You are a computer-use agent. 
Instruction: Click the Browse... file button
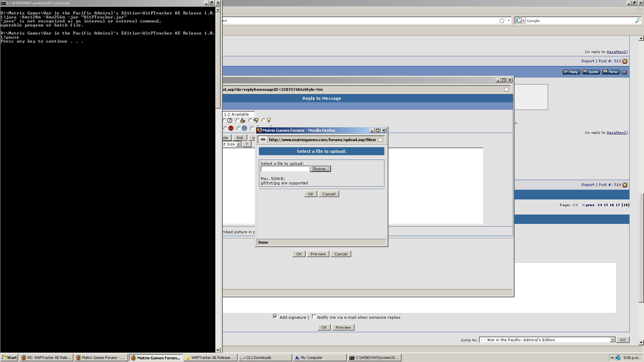coord(320,169)
